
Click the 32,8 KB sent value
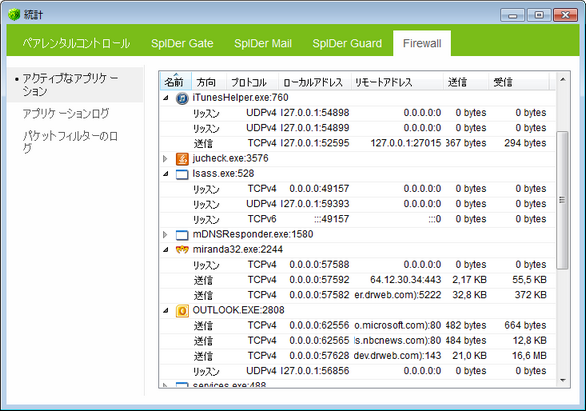(x=469, y=295)
